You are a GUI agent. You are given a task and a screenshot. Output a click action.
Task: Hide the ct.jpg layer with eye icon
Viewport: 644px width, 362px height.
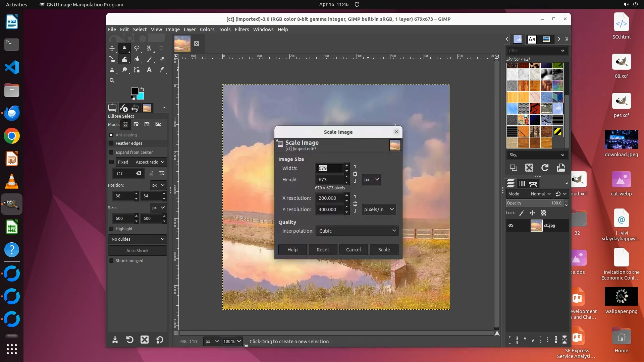[511, 226]
